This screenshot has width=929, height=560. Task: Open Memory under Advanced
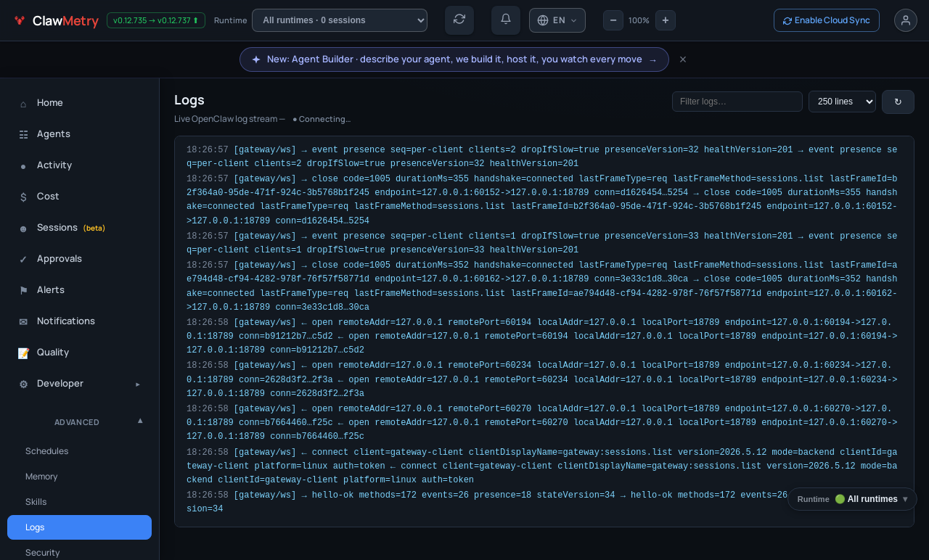click(x=80, y=477)
